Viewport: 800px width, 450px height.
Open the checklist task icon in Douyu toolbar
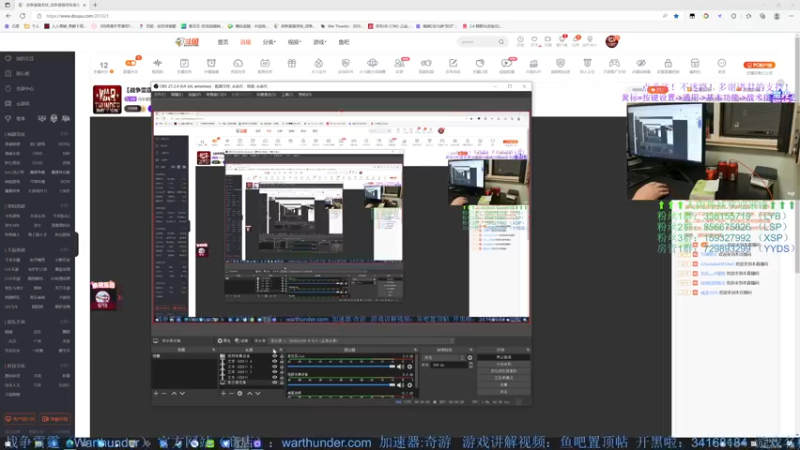click(184, 63)
